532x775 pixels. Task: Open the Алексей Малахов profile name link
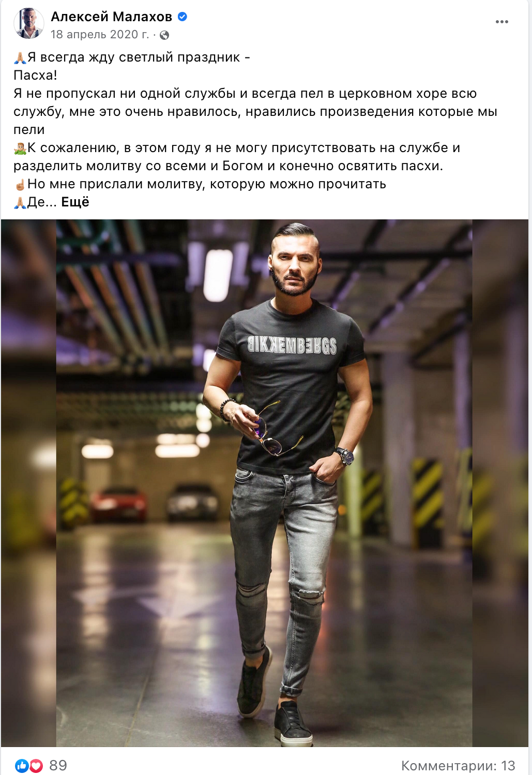pyautogui.click(x=111, y=17)
